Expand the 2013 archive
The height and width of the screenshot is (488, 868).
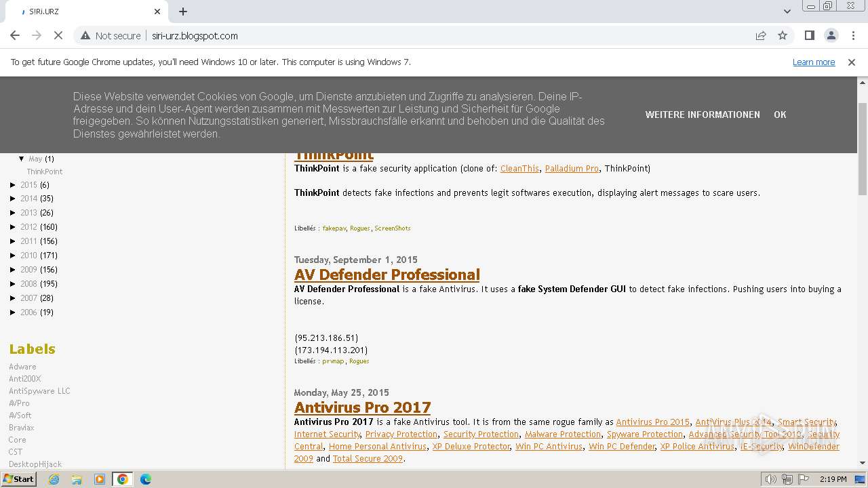click(x=13, y=213)
